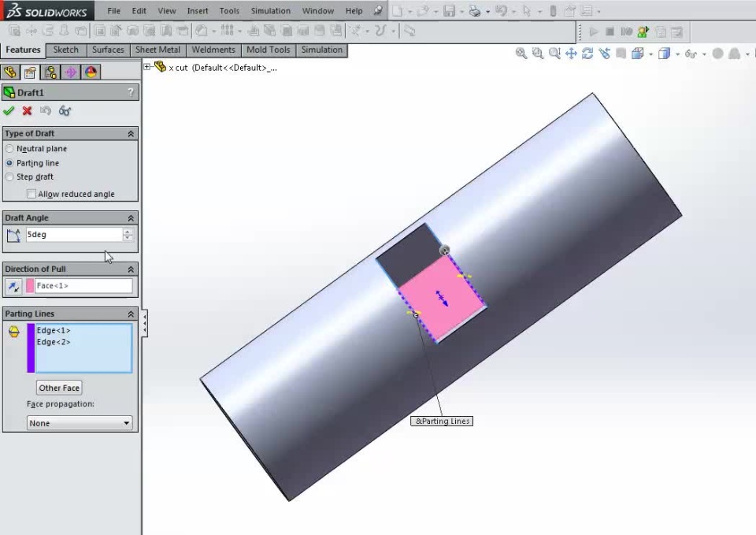Open View Orientation dropdown arrow
The height and width of the screenshot is (535, 756).
[651, 54]
